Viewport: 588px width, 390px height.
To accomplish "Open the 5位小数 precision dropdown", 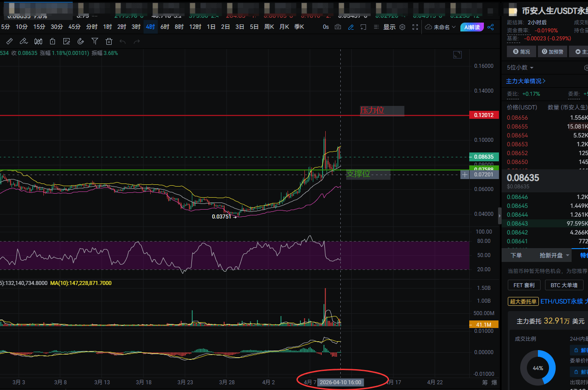I will click(520, 67).
